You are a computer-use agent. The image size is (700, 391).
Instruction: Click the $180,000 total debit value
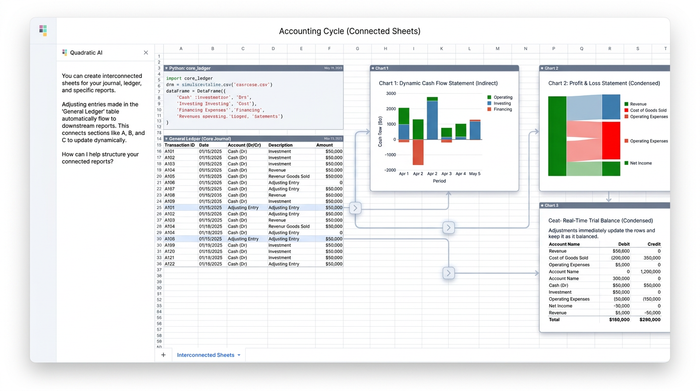(619, 320)
